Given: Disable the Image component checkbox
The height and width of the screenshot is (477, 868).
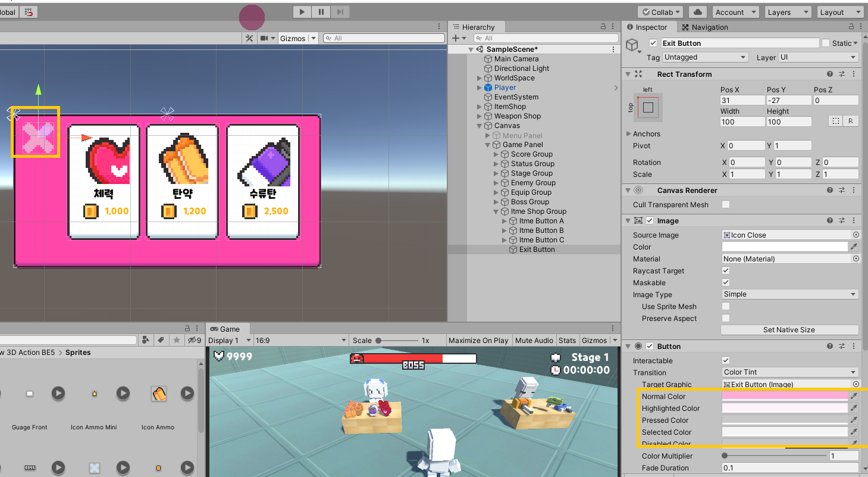Looking at the screenshot, I should [x=650, y=220].
